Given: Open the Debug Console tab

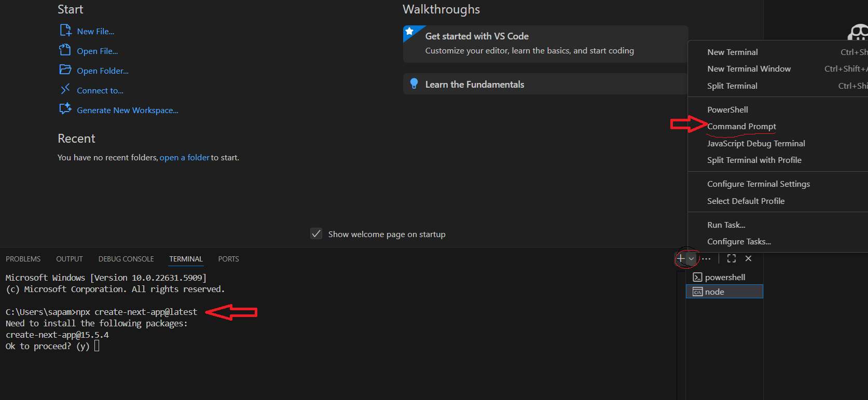Looking at the screenshot, I should click(x=126, y=259).
